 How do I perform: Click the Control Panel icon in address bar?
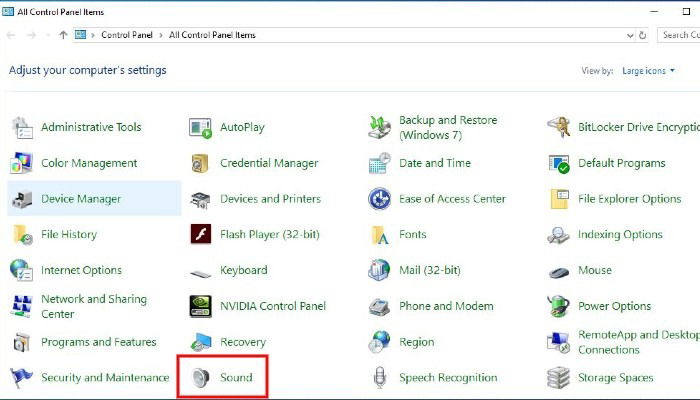(x=80, y=34)
